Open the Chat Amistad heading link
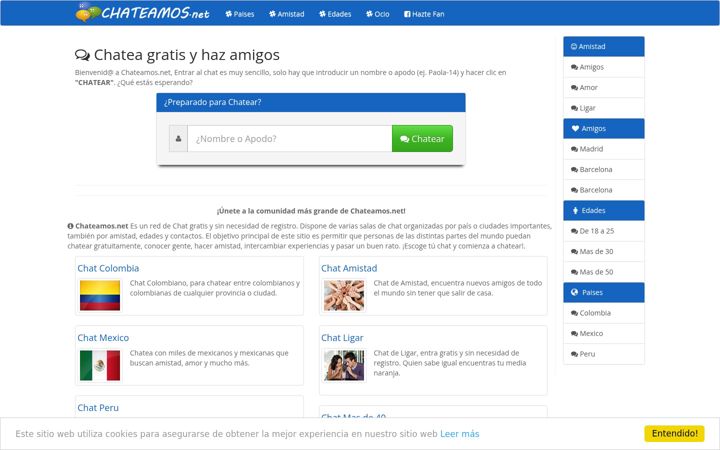 [x=349, y=268]
